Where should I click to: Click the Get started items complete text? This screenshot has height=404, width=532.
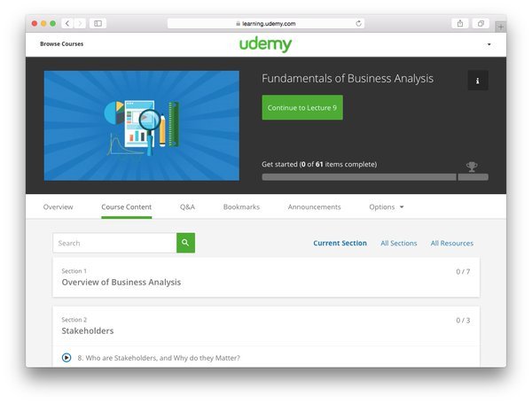[x=319, y=164]
